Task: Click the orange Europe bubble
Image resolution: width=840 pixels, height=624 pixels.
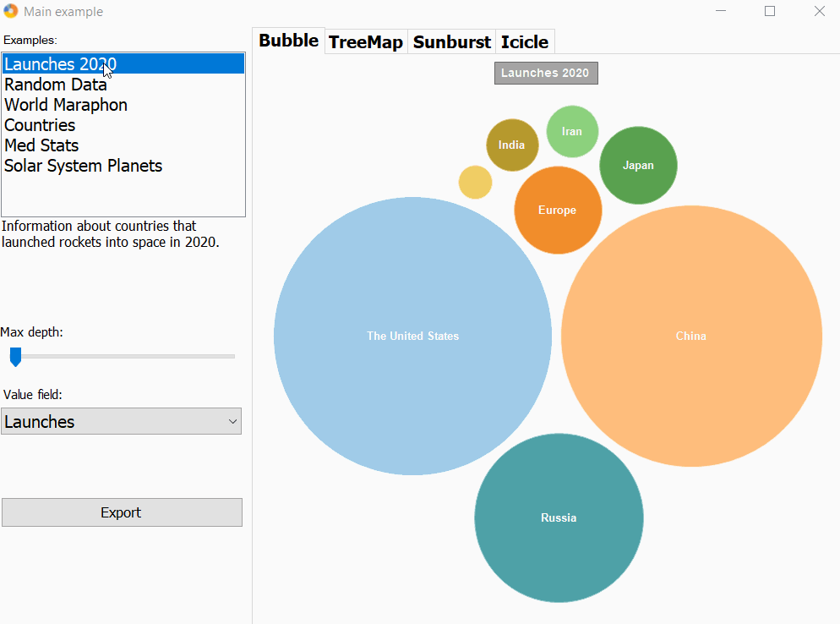Action: [558, 210]
